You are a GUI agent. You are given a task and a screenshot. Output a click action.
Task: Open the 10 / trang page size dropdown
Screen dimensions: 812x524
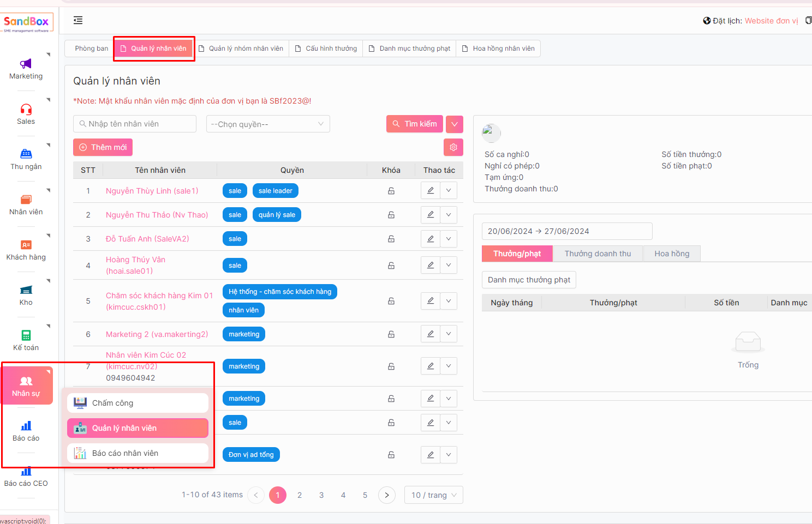click(433, 495)
